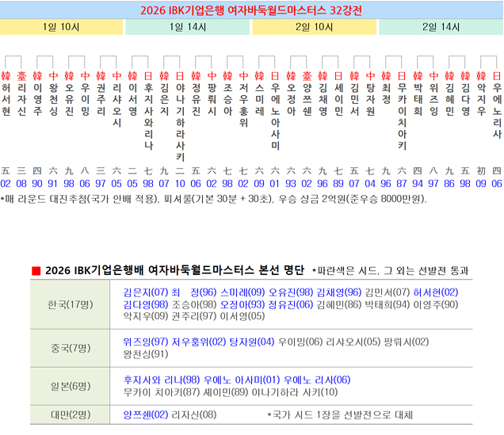Click '후지사와 리나(98)' in the Japan row
The height and width of the screenshot is (435, 504).
(162, 380)
